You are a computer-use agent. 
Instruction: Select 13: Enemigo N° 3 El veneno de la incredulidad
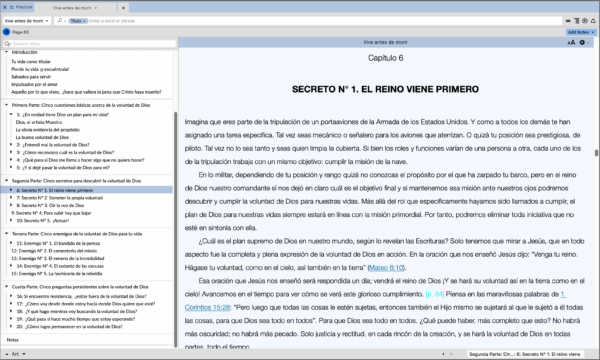58,259
